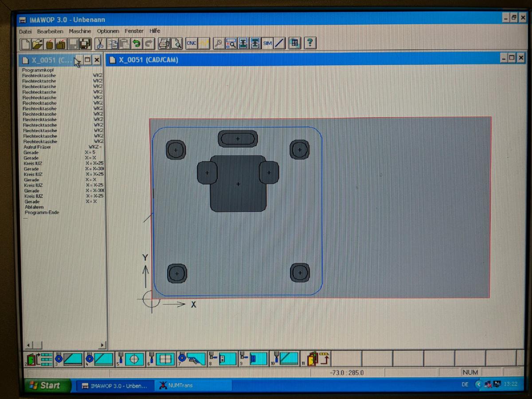The height and width of the screenshot is (399, 532).
Task: Start simulation with the SIM icon
Action: click(267, 43)
